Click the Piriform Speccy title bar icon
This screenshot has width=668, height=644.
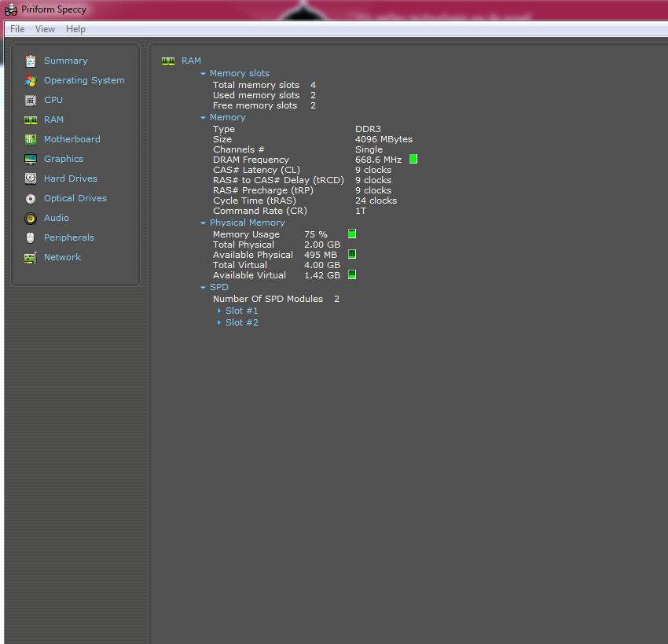click(x=11, y=9)
